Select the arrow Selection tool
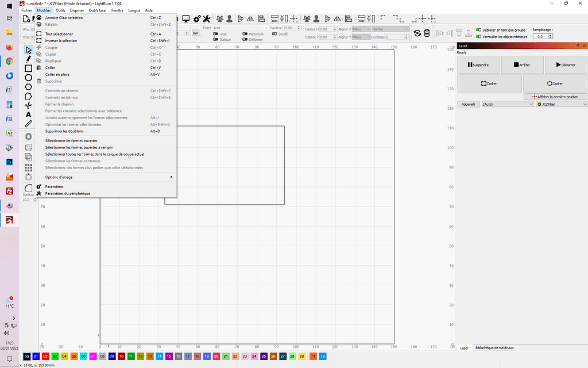This screenshot has width=588, height=368. [29, 50]
